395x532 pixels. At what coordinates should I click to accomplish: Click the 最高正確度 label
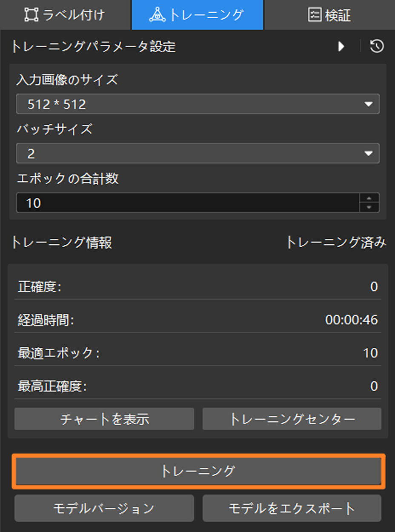tap(52, 386)
